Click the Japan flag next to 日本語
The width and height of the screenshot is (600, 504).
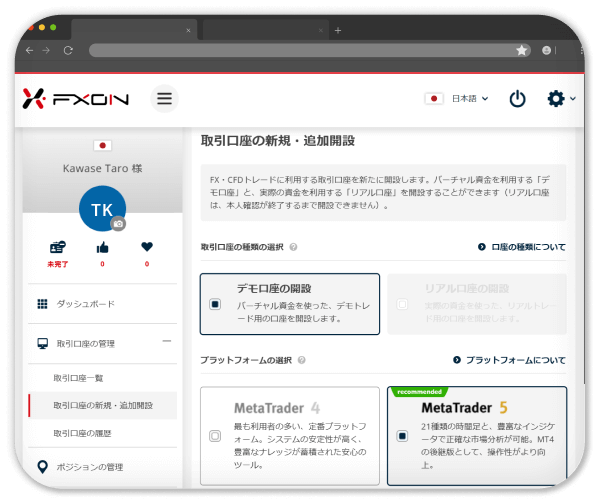pyautogui.click(x=434, y=99)
